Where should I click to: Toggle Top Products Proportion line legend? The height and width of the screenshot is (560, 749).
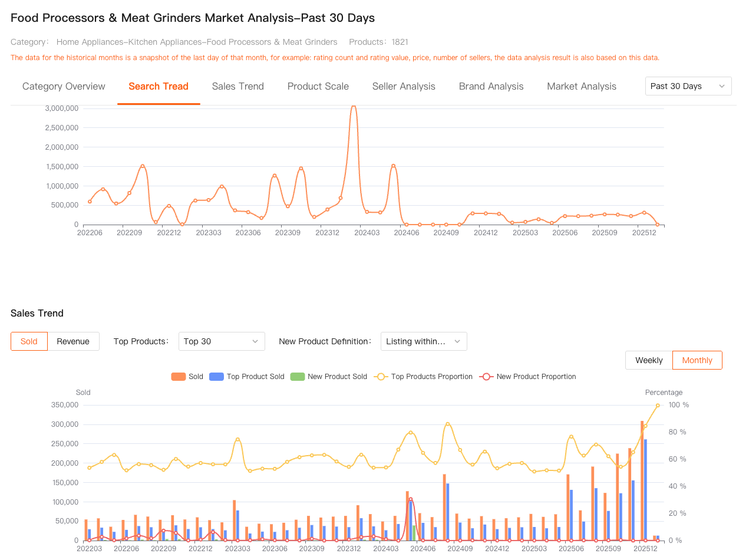pos(424,377)
